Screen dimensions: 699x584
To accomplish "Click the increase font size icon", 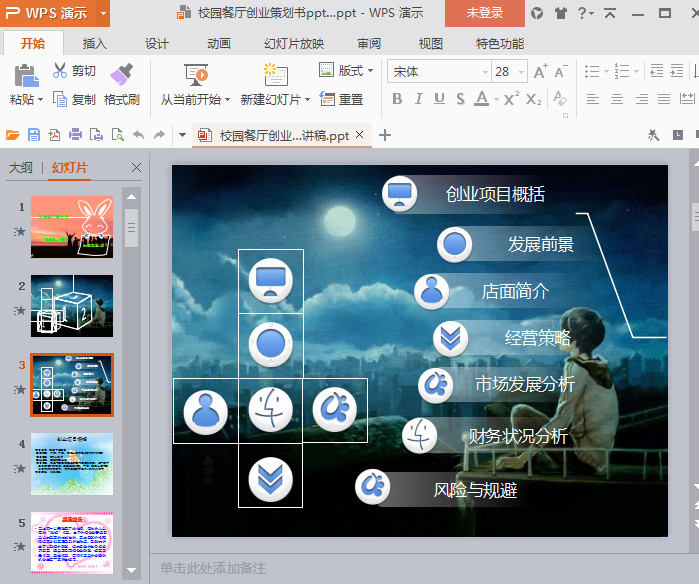I will (540, 71).
